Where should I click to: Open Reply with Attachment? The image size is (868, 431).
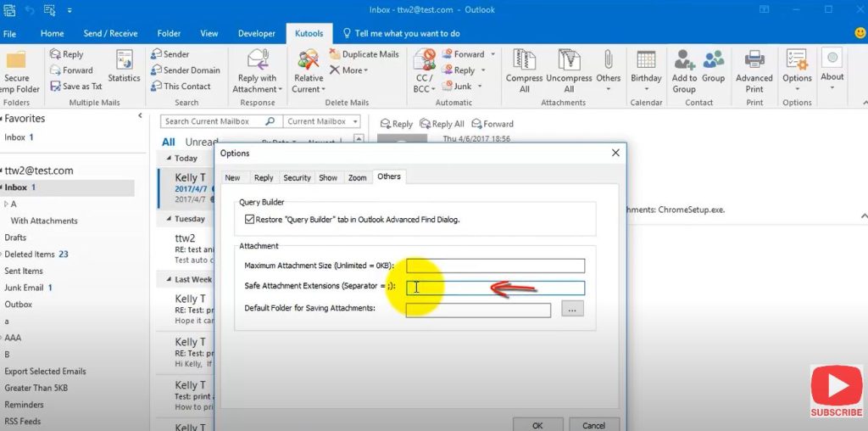point(258,72)
